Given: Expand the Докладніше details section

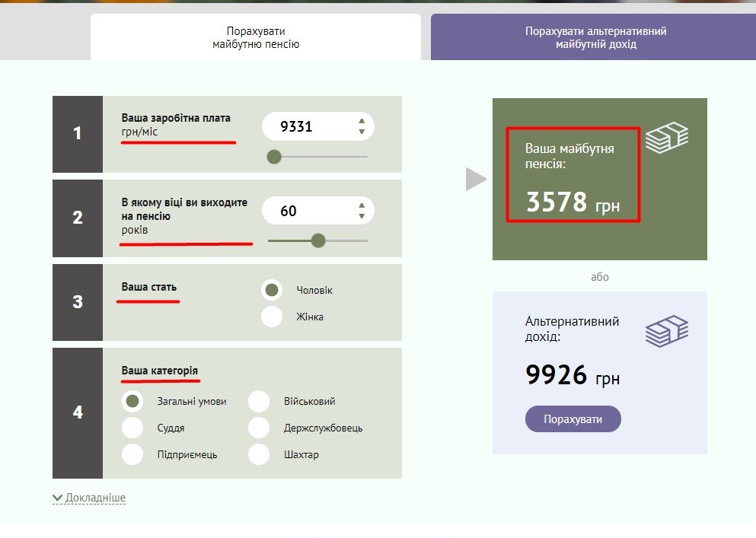Looking at the screenshot, I should tap(89, 498).
